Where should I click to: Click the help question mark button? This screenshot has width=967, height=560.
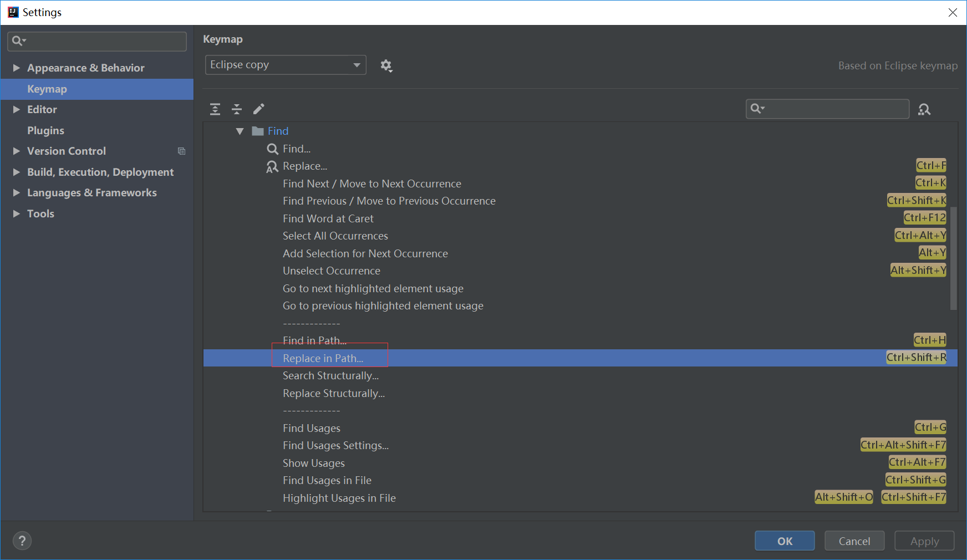(22, 541)
